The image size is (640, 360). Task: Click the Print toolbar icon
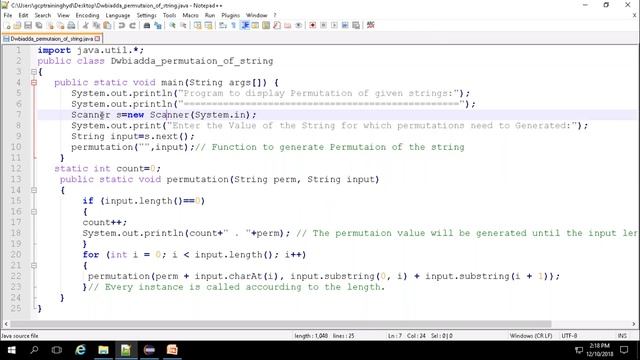71,25
